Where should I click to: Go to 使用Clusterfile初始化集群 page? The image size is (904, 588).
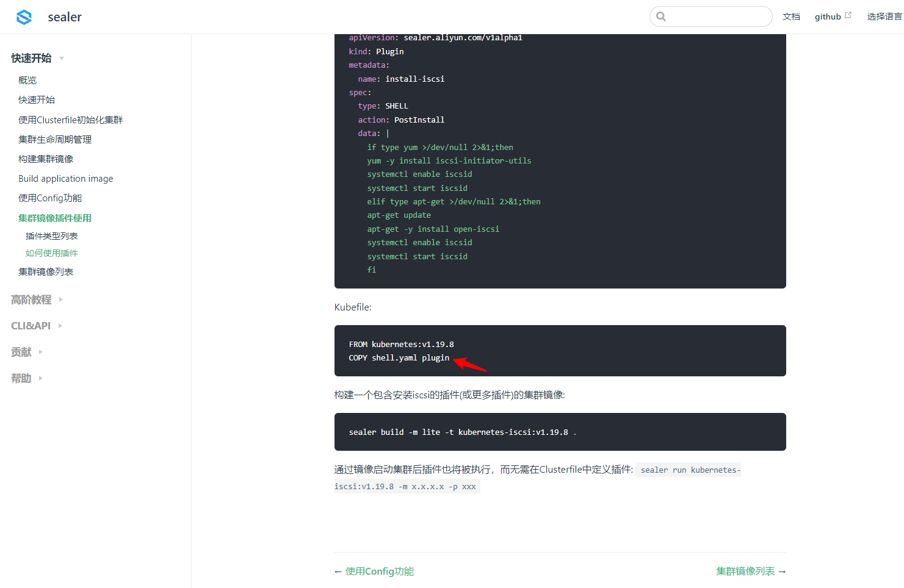click(71, 120)
